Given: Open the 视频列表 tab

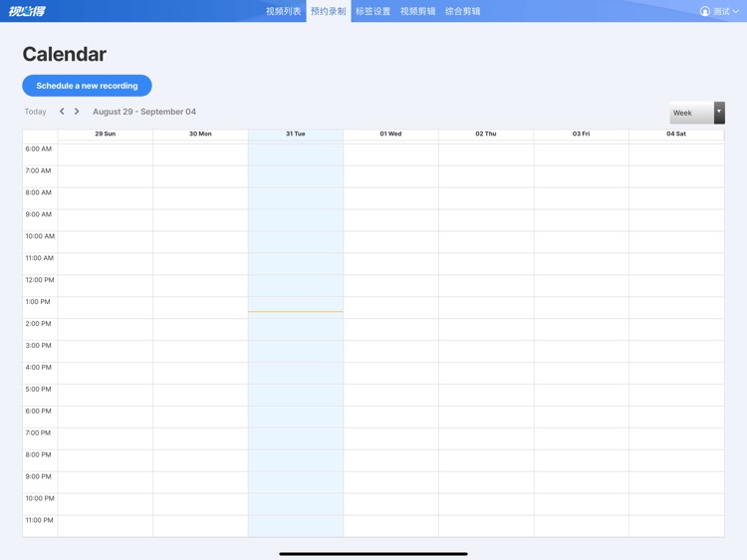Looking at the screenshot, I should click(284, 11).
